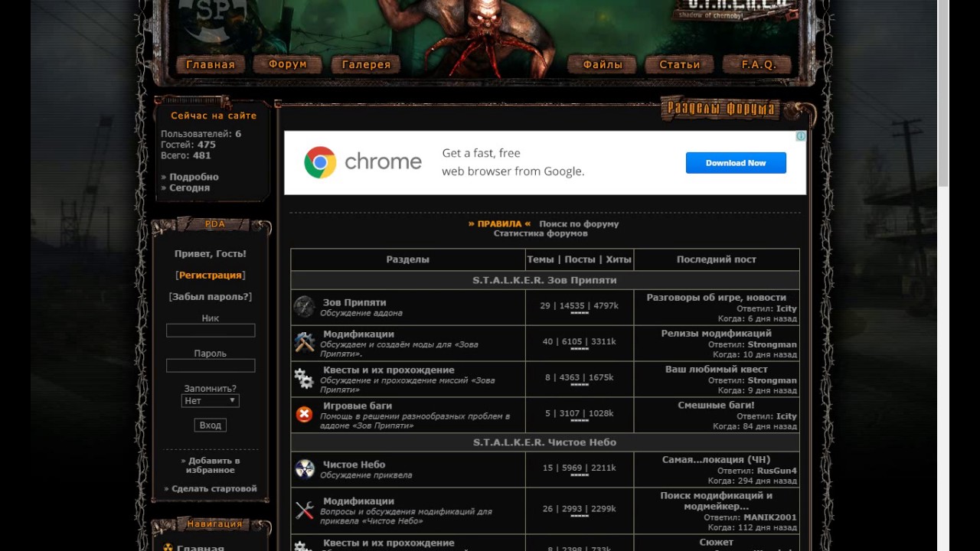Open last post Релизы модификаций
Image resolution: width=980 pixels, height=551 pixels.
(x=717, y=333)
